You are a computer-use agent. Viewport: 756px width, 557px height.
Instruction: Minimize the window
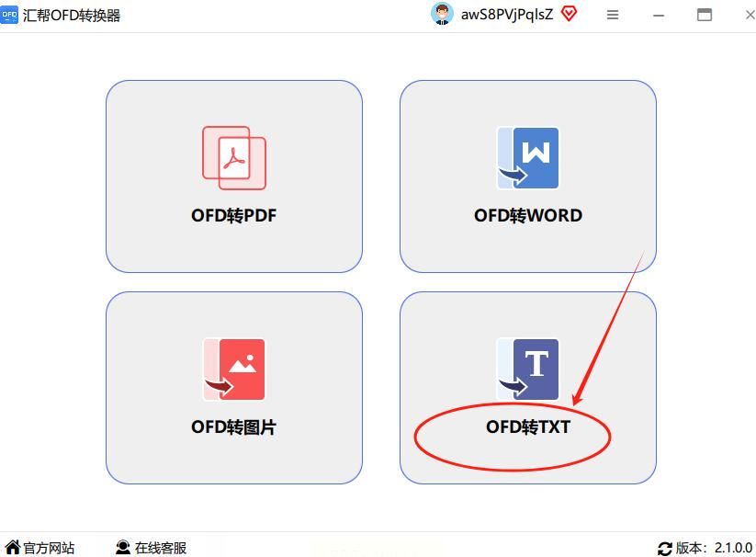[x=659, y=16]
